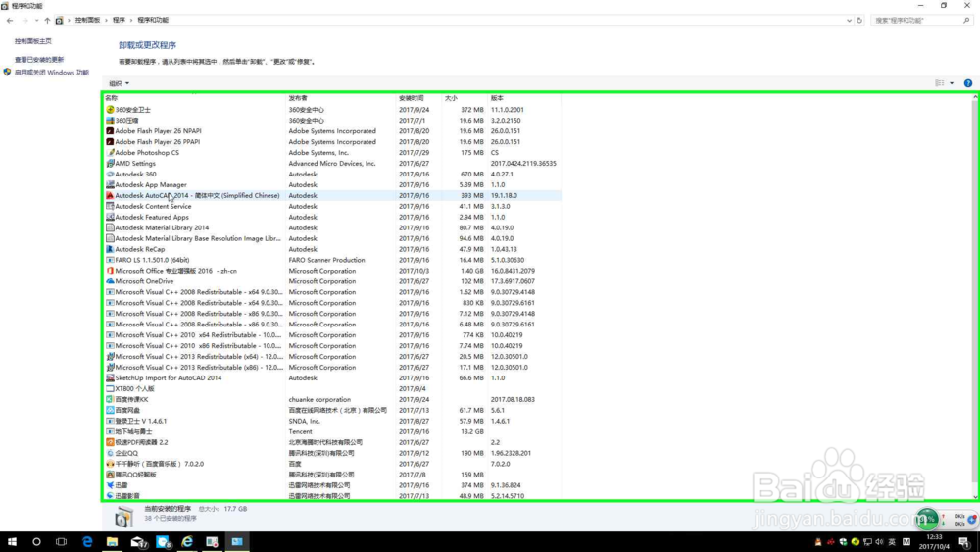Expand the address bar history dropdown
980x552 pixels.
coord(849,20)
